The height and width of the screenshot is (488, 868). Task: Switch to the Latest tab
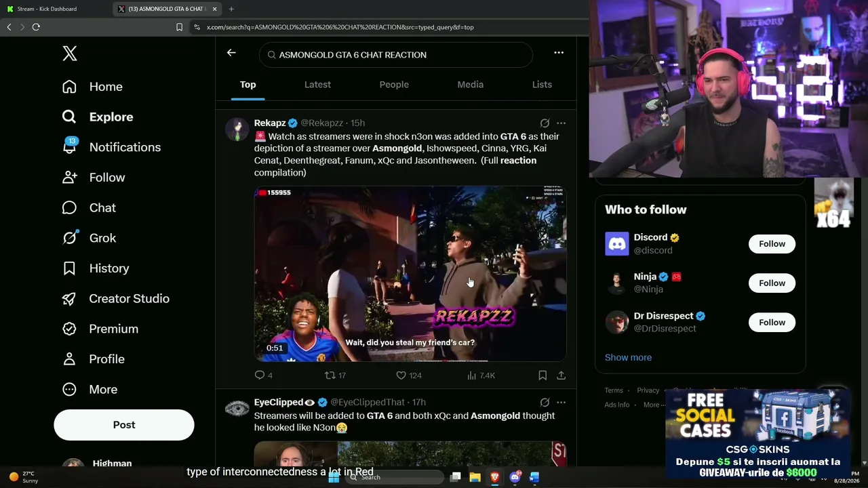point(317,85)
